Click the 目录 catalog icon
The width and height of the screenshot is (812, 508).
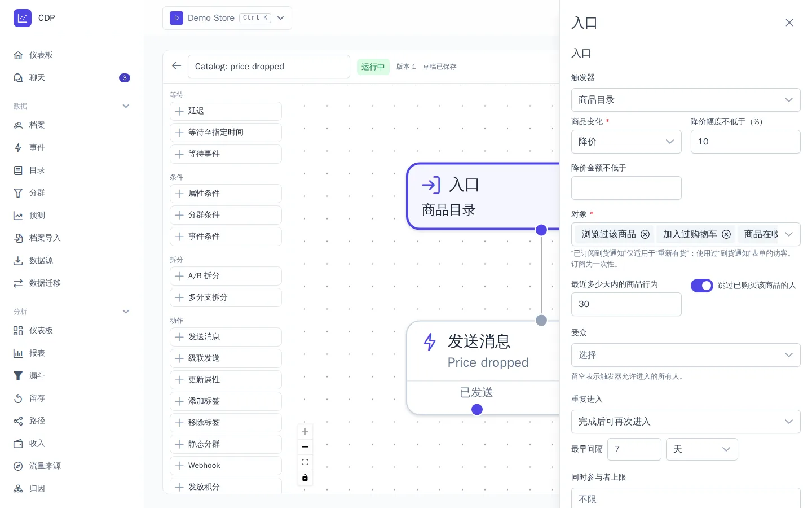tap(18, 170)
